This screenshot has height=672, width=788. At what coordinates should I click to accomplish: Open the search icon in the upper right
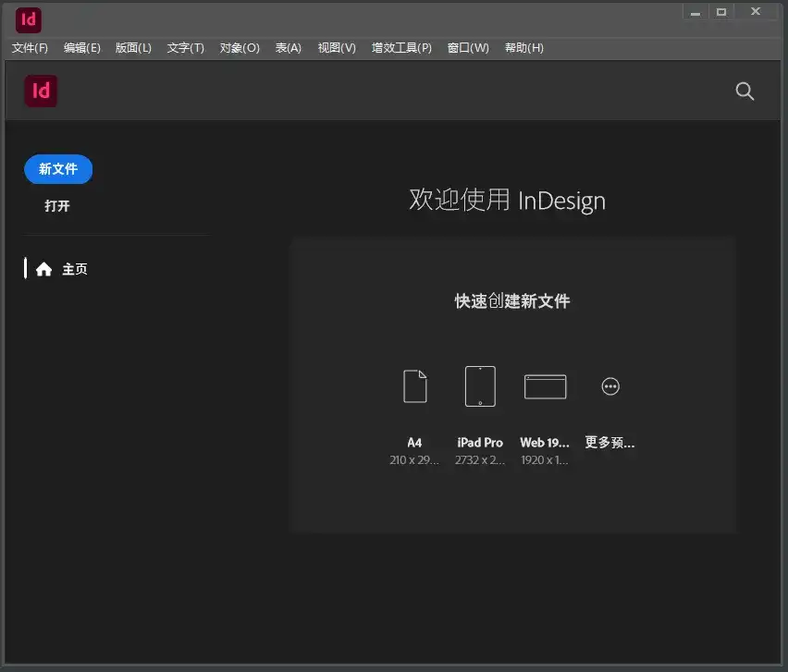[x=745, y=92]
